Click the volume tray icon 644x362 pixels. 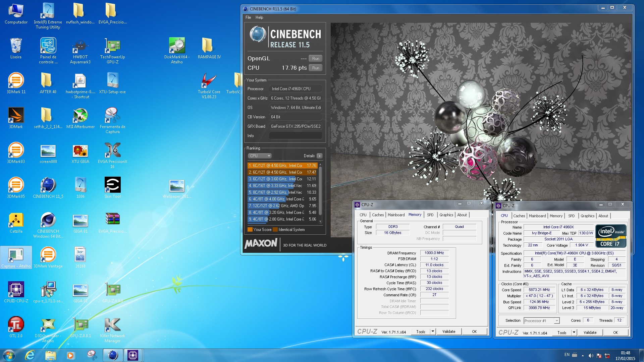point(591,356)
